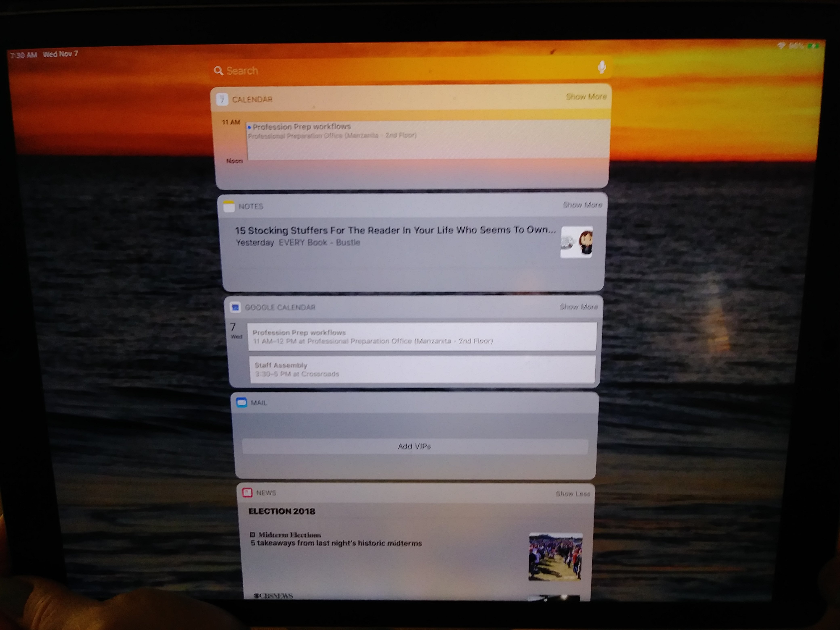Tap the GOOGLE CALENDAR widget title

click(x=280, y=307)
